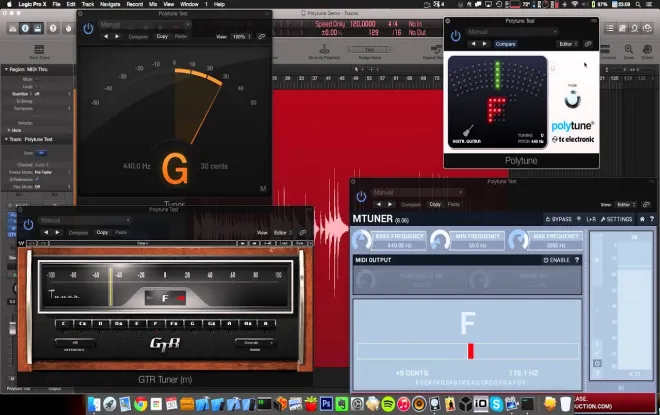Open Spotify from the Dock
The width and height of the screenshot is (660, 415).
(x=388, y=404)
